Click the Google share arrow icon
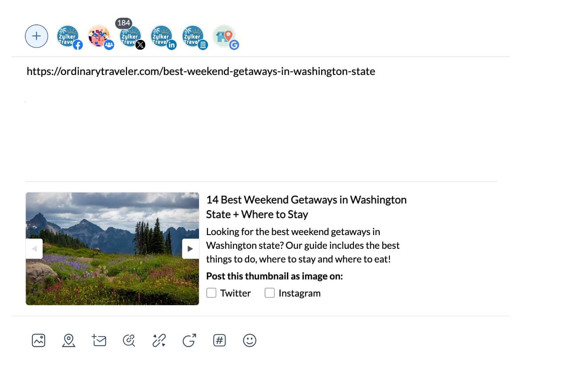The width and height of the screenshot is (588, 377). pyautogui.click(x=189, y=341)
